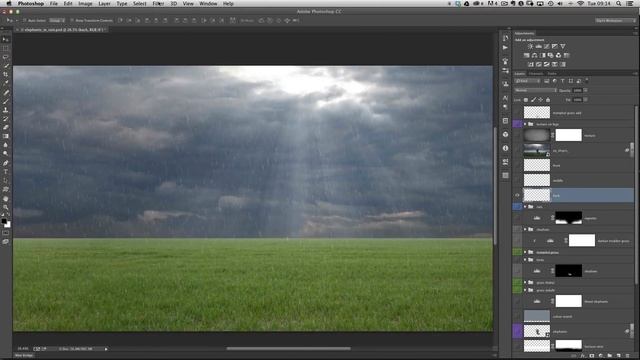This screenshot has height=360, width=640.
Task: Select the Zoom tool
Action: (5, 207)
